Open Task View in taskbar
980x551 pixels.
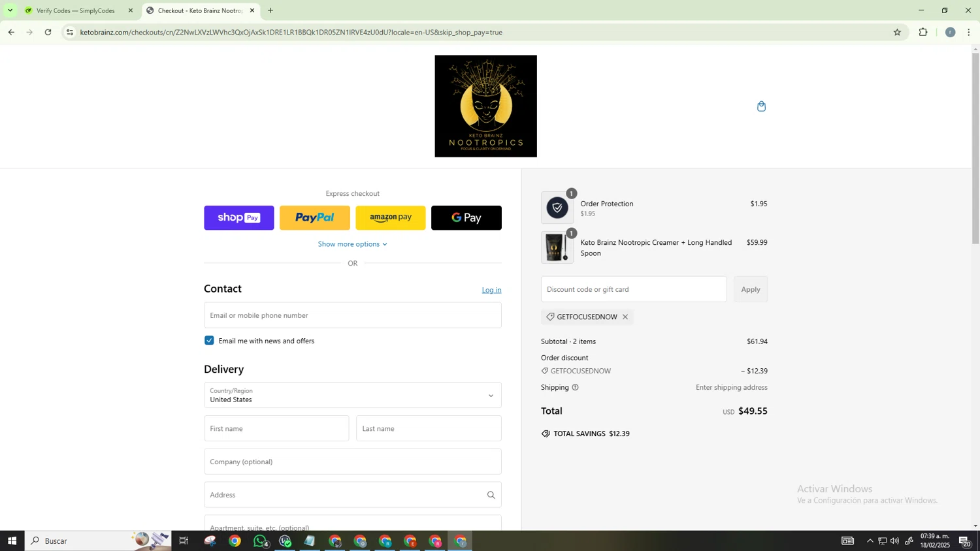184,541
